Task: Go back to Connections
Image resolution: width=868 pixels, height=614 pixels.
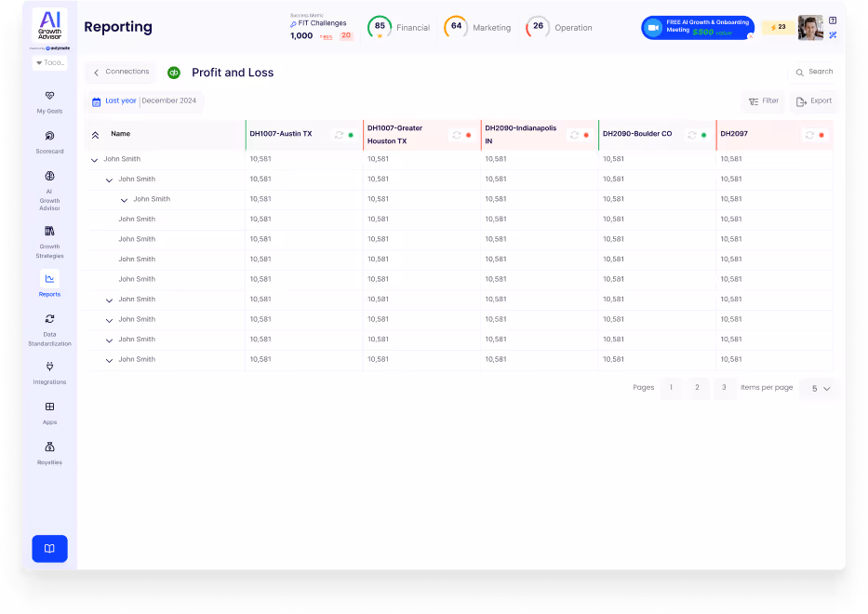Action: [121, 73]
